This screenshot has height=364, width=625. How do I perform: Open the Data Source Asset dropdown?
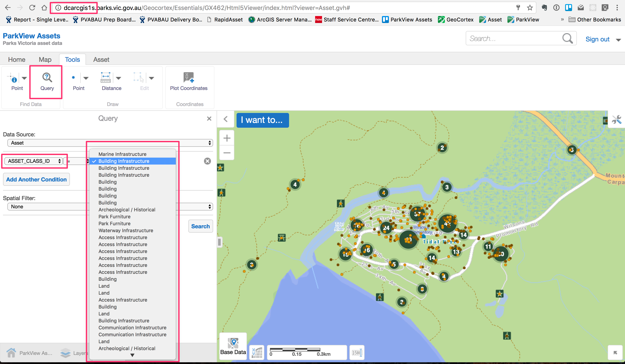click(110, 143)
